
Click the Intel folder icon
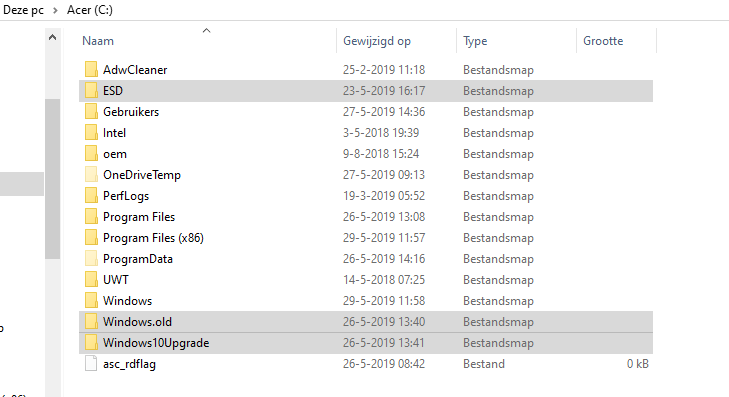coord(91,133)
